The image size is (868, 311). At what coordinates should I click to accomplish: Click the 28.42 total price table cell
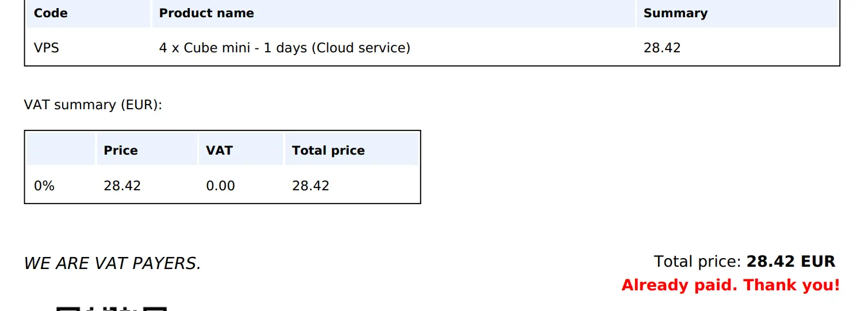[x=311, y=186]
